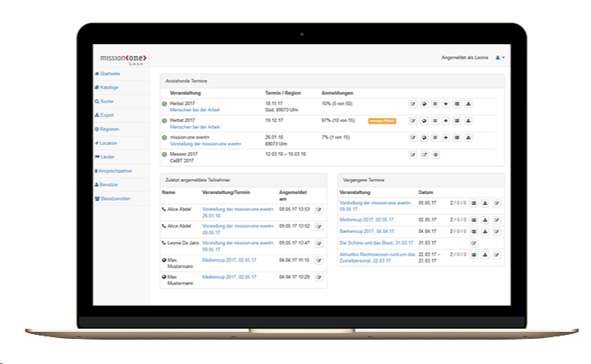The image size is (591, 364).
Task: Open user account dropdown at top right
Action: [500, 58]
